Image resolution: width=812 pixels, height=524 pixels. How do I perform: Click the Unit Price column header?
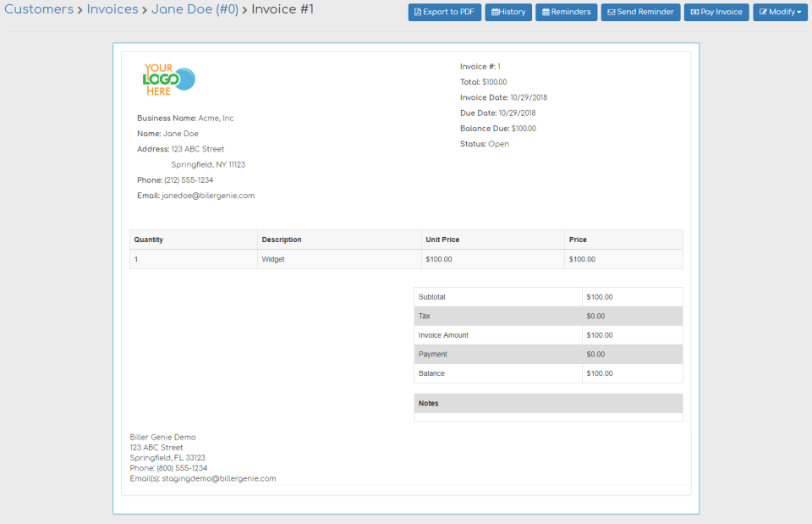tap(442, 240)
